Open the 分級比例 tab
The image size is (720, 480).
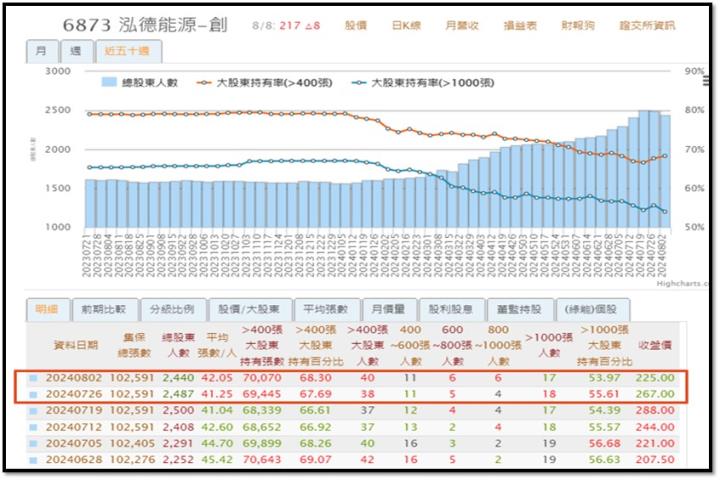coord(172,310)
